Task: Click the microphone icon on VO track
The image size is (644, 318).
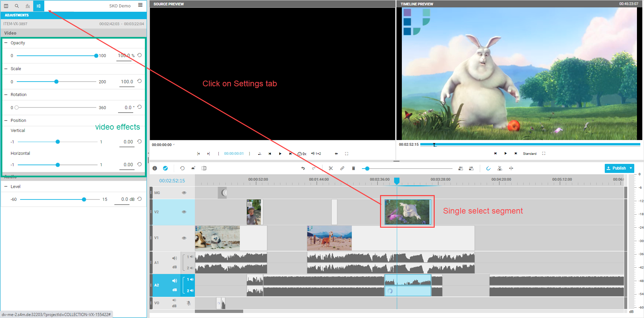Action: [x=189, y=303]
